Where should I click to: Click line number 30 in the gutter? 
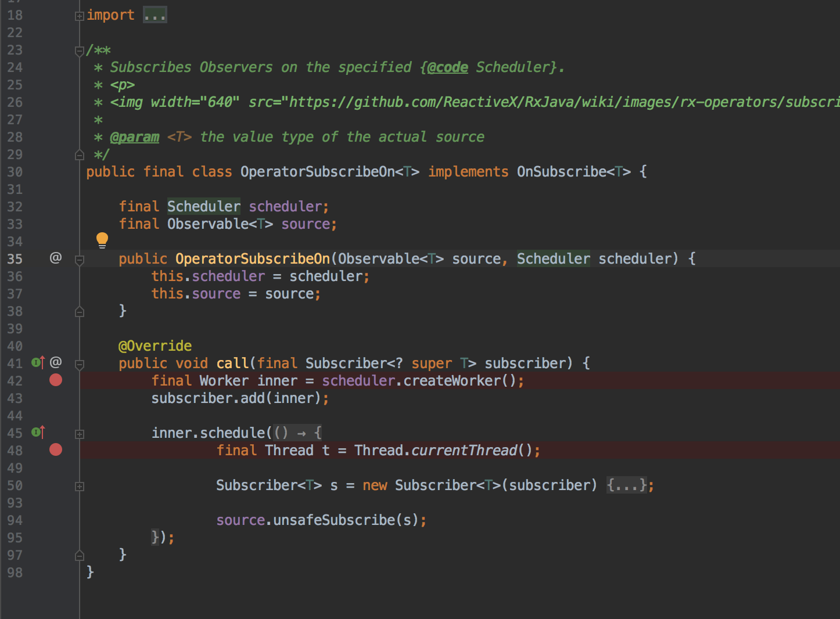point(15,172)
